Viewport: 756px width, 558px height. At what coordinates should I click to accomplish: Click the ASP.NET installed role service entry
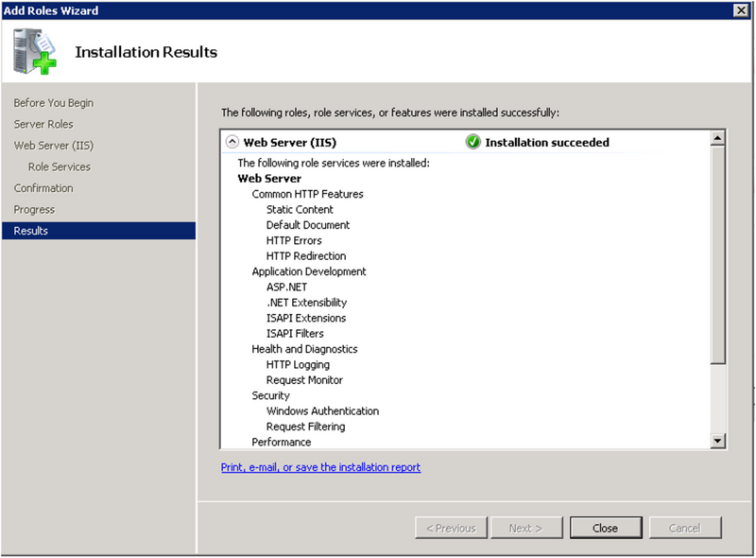tap(286, 287)
